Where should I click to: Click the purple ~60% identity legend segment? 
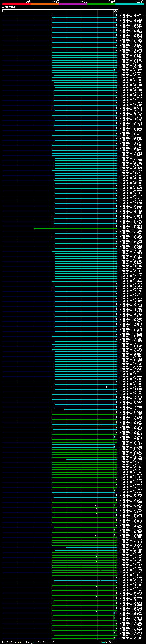click(x=73, y=4)
